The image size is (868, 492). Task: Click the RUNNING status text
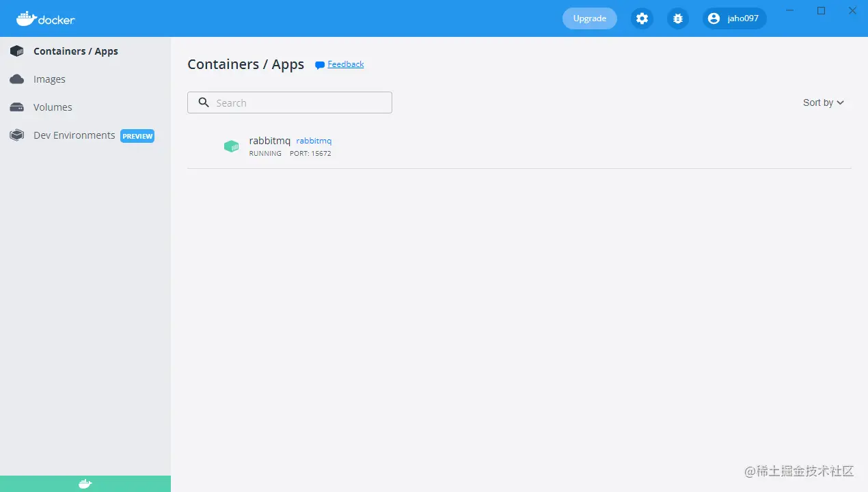[x=265, y=154]
